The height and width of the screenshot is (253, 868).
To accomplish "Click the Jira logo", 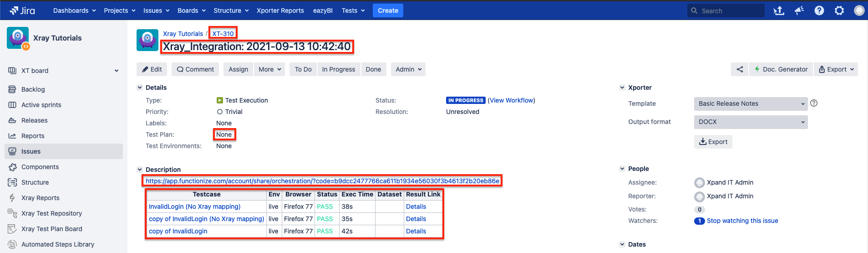I will pos(22,10).
